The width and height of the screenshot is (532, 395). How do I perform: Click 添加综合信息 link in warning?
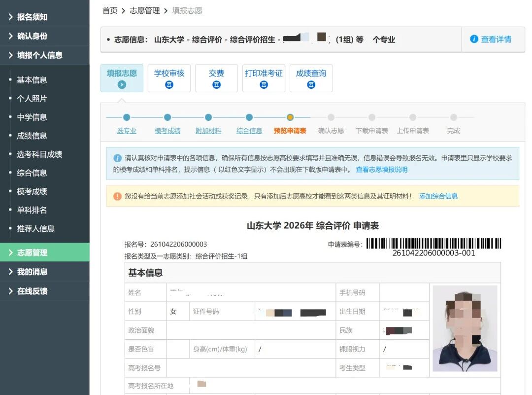tap(438, 196)
